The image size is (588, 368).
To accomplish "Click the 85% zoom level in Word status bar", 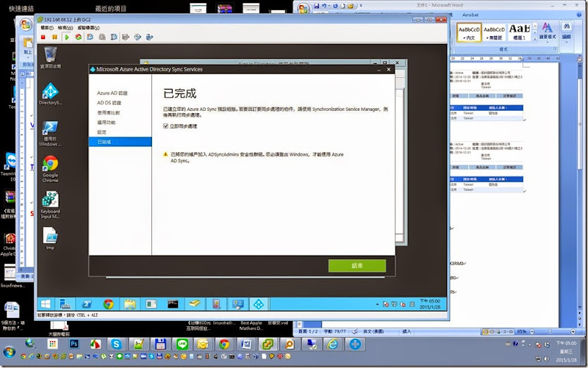I will pyautogui.click(x=522, y=332).
